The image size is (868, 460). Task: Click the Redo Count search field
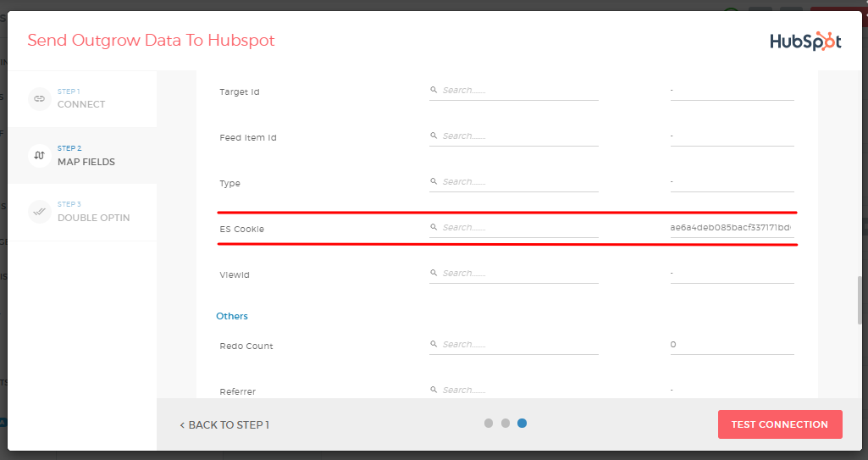[x=514, y=344]
